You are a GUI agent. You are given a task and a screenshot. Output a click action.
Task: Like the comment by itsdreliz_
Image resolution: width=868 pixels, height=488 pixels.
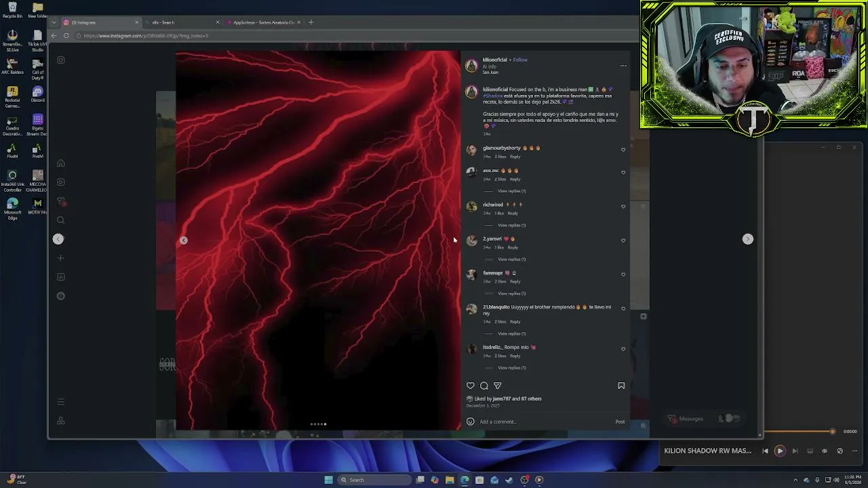coord(623,349)
